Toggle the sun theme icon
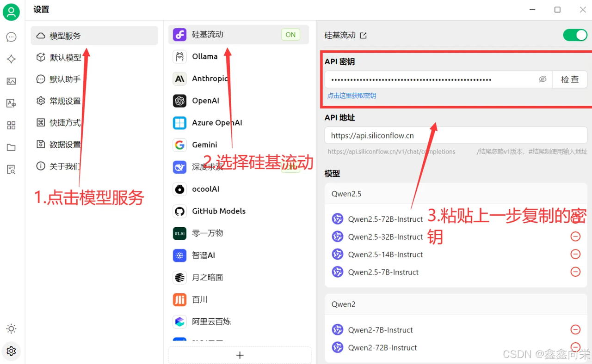The height and width of the screenshot is (364, 592). (11, 329)
